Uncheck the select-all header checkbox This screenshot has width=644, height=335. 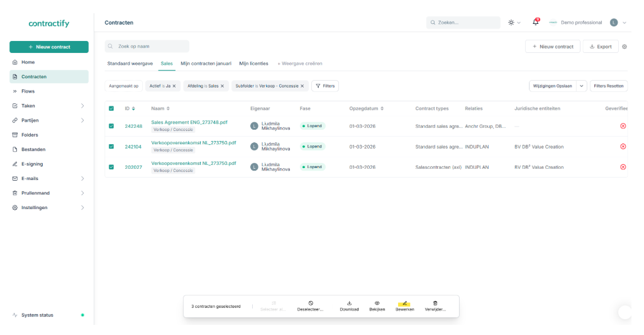(x=111, y=108)
